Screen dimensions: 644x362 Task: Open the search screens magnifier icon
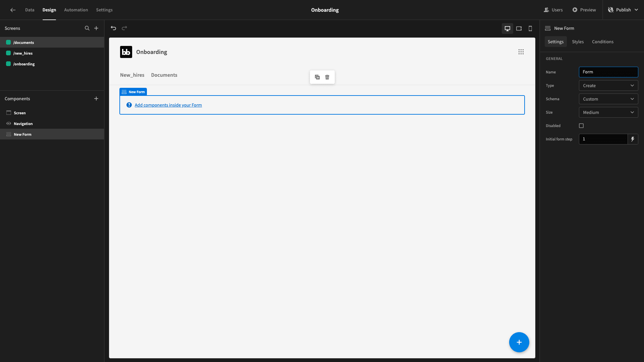click(87, 28)
